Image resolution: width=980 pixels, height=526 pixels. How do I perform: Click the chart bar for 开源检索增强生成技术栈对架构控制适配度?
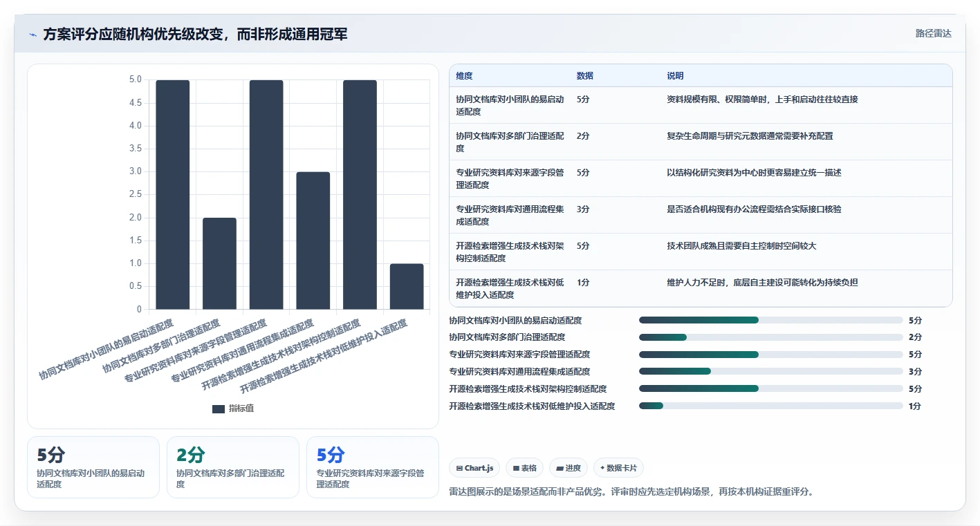click(x=360, y=194)
